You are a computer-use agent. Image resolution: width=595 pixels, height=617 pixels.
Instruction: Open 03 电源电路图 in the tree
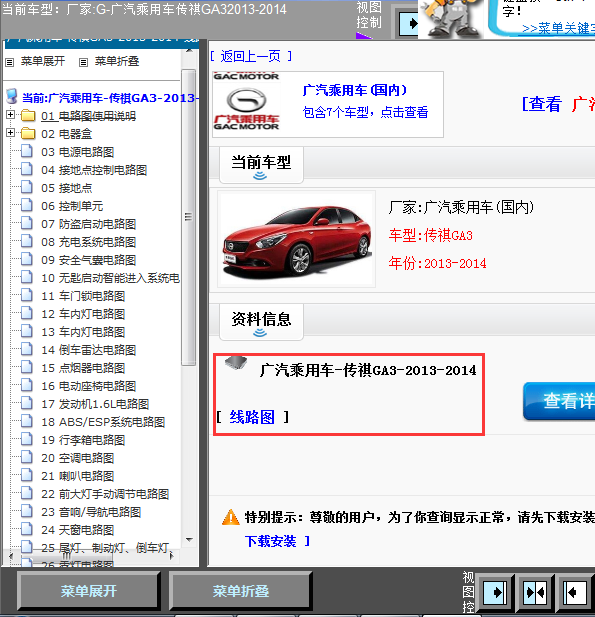78,152
